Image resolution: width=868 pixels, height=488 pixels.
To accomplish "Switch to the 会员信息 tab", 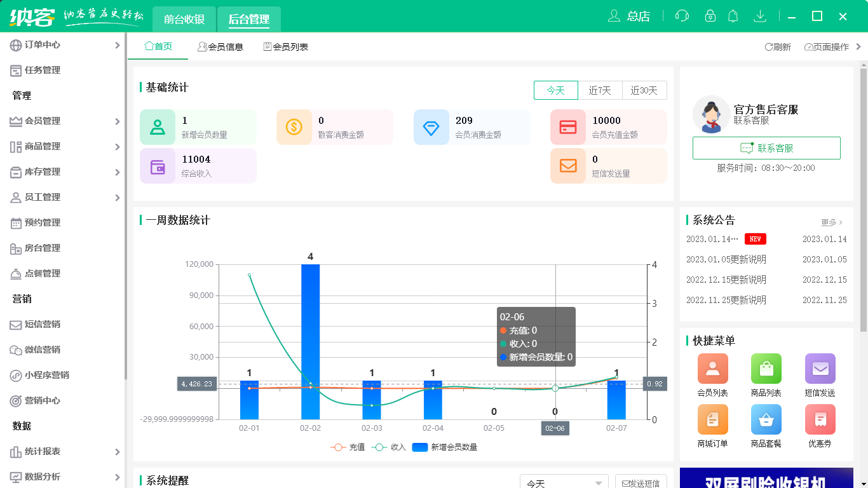I will 221,46.
